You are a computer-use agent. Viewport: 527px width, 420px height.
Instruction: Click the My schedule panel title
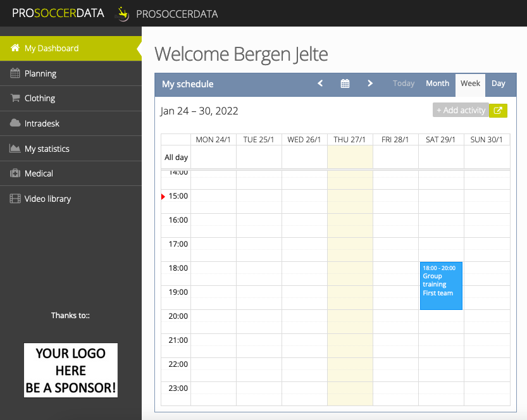pos(187,84)
